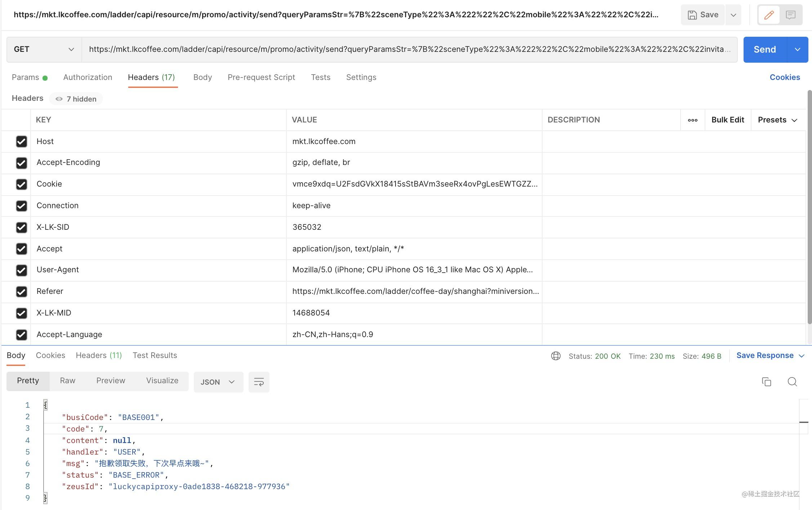Image resolution: width=812 pixels, height=510 pixels.
Task: Uncheck the User-Agent header checkbox
Action: click(x=22, y=270)
